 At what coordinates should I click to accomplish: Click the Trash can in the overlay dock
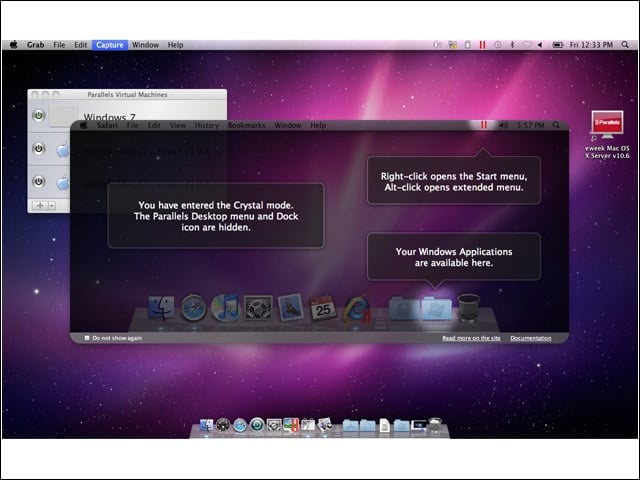(x=468, y=307)
